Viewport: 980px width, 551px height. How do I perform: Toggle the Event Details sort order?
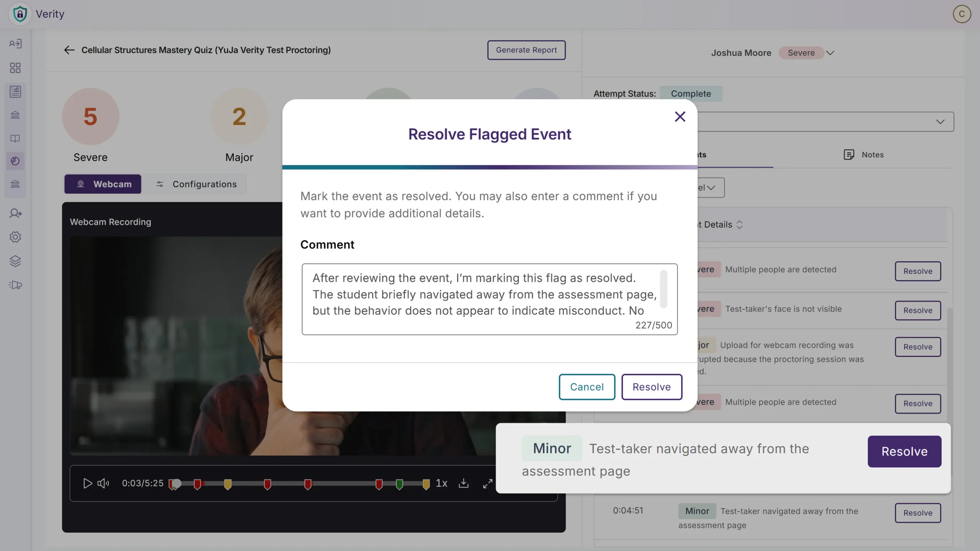[740, 225]
